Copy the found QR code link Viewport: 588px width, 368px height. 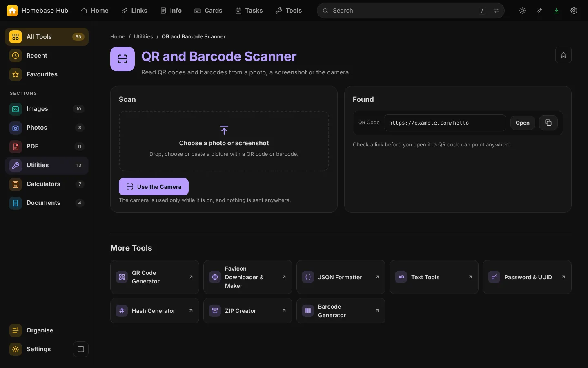[548, 123]
